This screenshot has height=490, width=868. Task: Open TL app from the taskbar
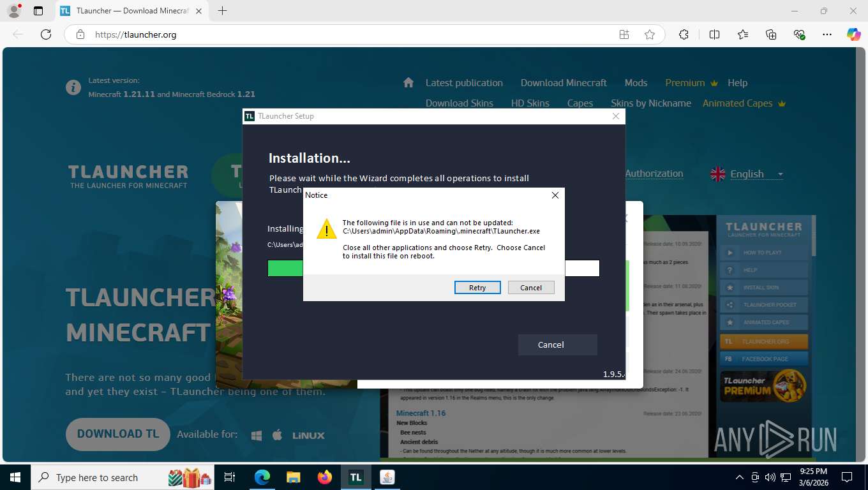(x=356, y=477)
